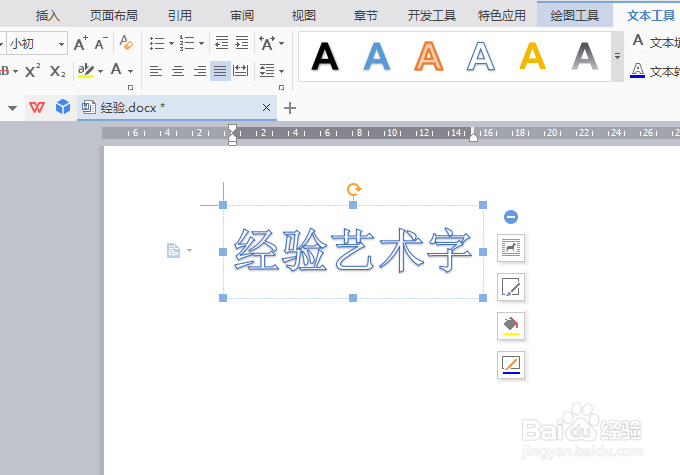
Task: Switch to the 开发工具 tab
Action: (432, 16)
